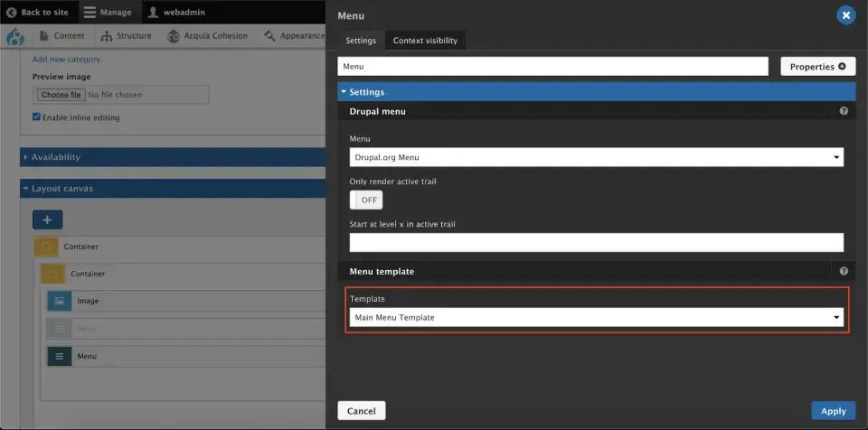Open the Main Menu Template dropdown
This screenshot has width=868, height=430.
coord(596,318)
